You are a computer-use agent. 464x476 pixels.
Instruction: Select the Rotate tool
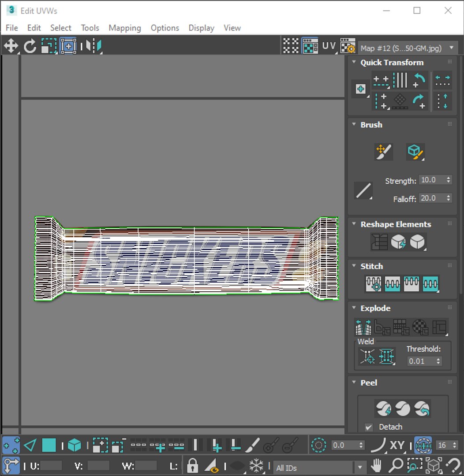(x=30, y=46)
